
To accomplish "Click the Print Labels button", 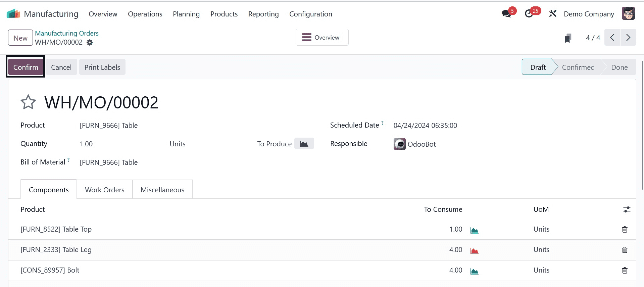I will click(x=102, y=67).
